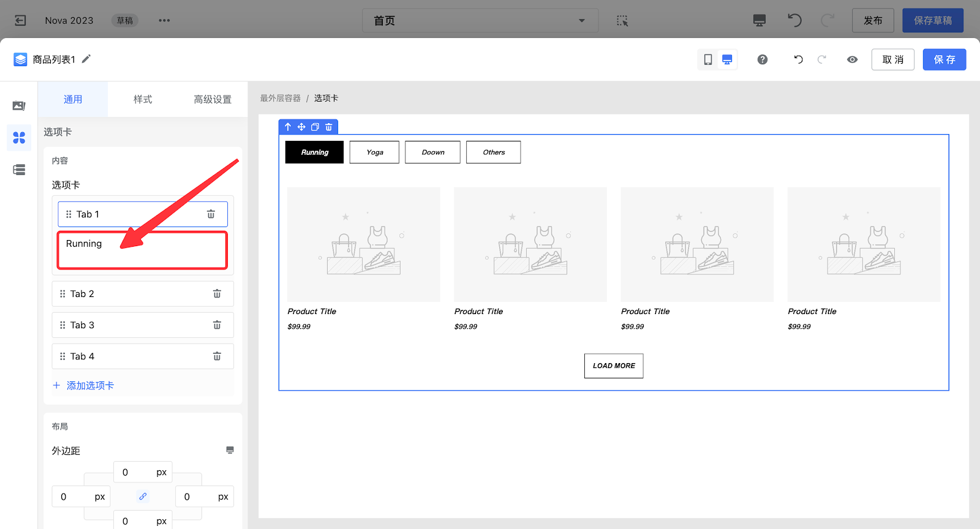Screen dimensions: 980x529
Task: Open the 首页 page dropdown
Action: (480, 21)
